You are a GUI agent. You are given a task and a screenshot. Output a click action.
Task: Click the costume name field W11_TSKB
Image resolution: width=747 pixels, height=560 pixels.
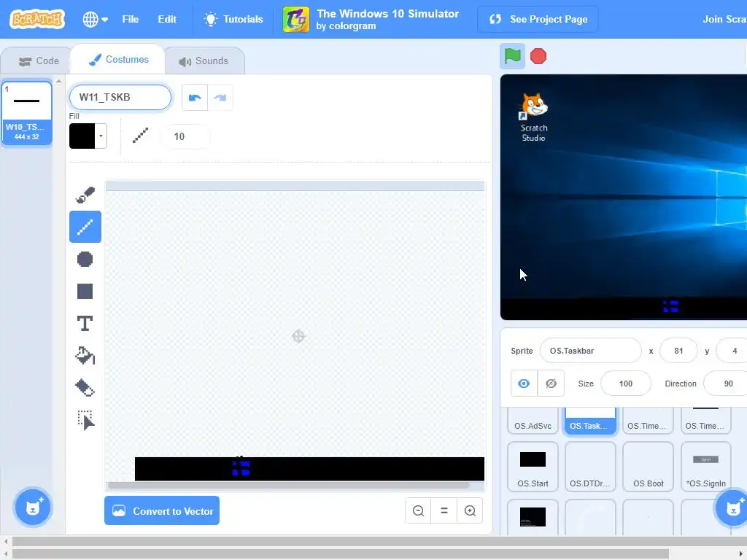click(120, 97)
